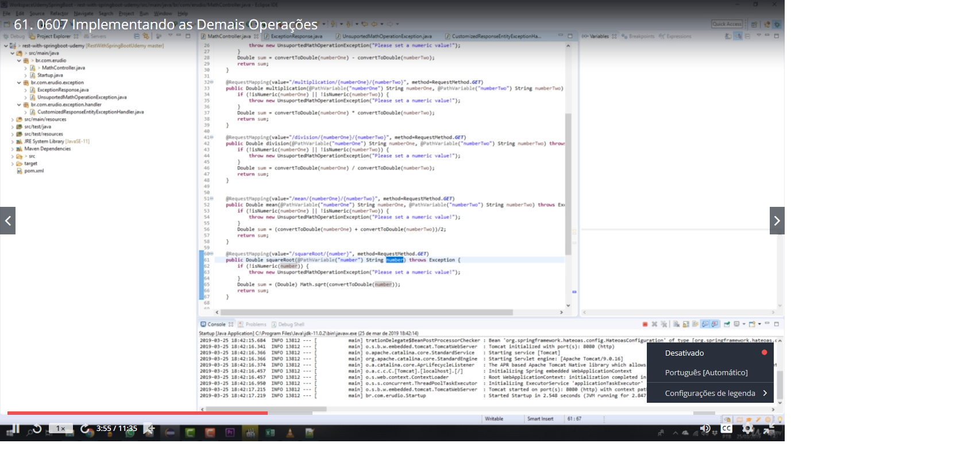980x470 pixels.
Task: Open the Console tab
Action: (216, 324)
